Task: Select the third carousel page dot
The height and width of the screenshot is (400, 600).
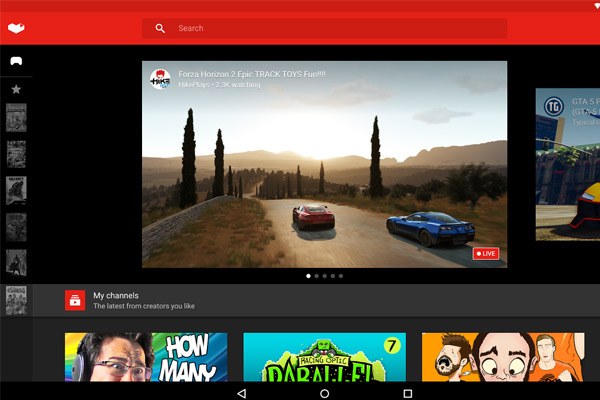Action: pos(324,276)
